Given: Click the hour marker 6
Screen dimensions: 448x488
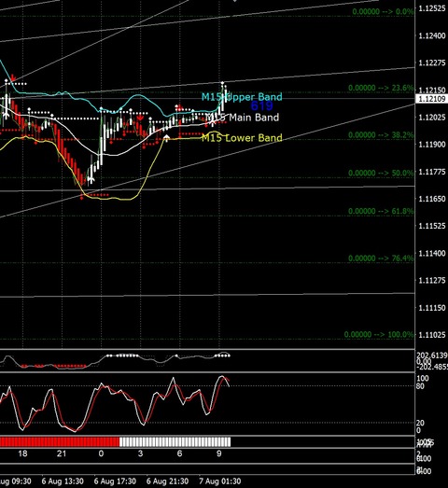Looking at the screenshot, I should pyautogui.click(x=179, y=453).
